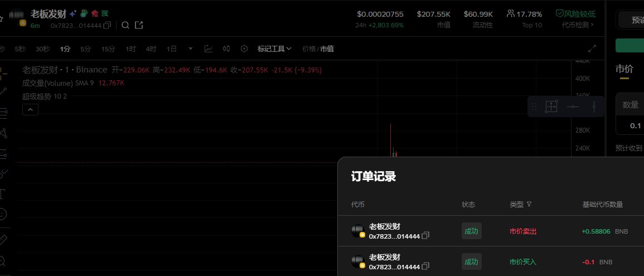Copy address in the 市价卖出 order row
The width and height of the screenshot is (644, 276).
click(425, 236)
